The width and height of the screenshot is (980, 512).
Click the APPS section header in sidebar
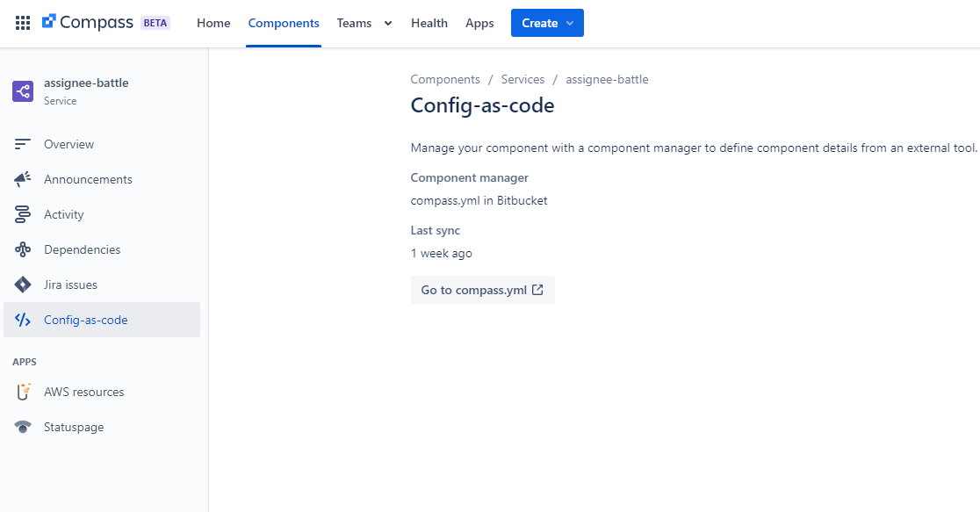[25, 362]
